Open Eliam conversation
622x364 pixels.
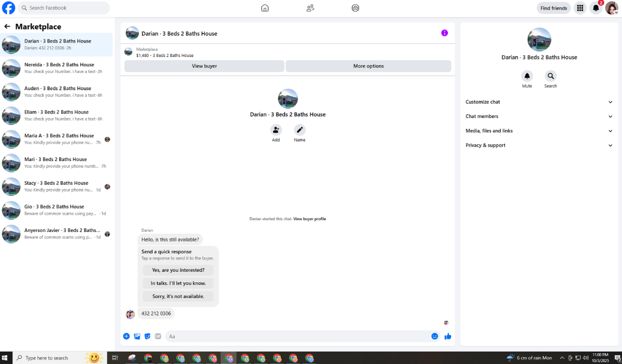56,115
